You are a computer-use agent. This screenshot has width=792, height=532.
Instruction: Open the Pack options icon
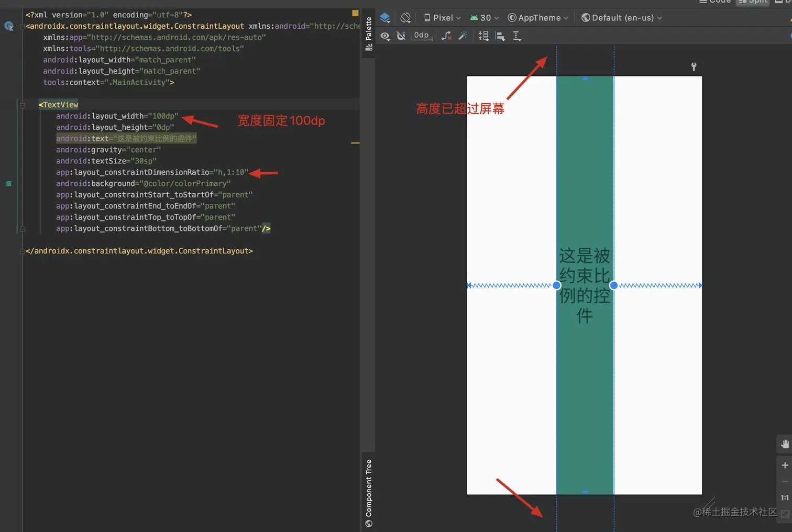483,36
